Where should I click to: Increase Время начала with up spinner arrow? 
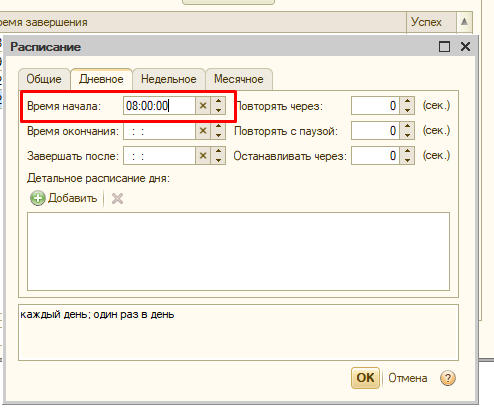pyautogui.click(x=218, y=101)
